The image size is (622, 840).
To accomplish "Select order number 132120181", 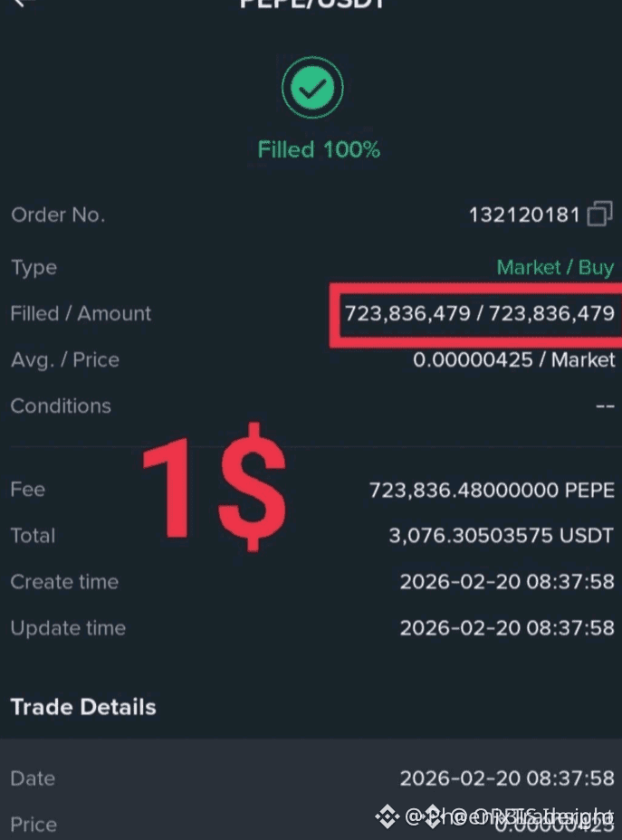I will pyautogui.click(x=524, y=215).
